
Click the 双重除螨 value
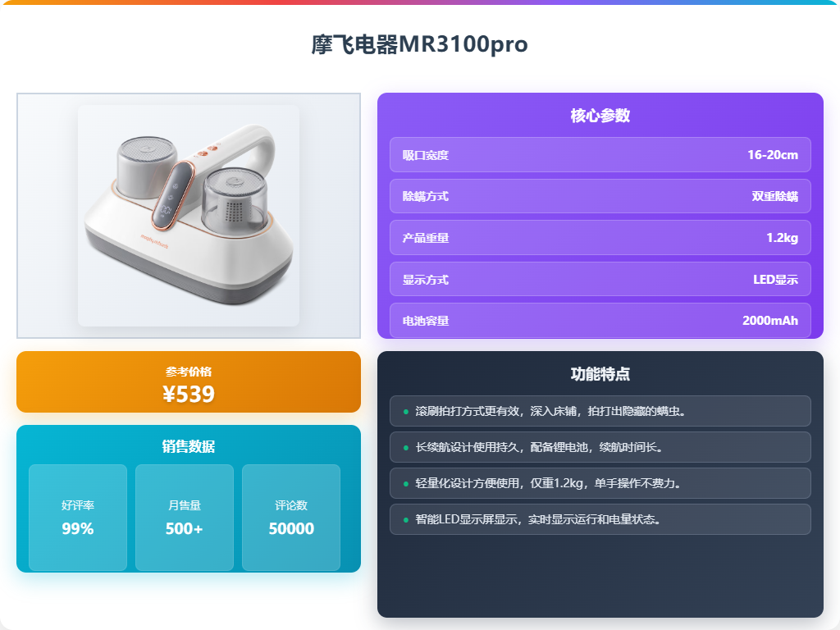(x=774, y=197)
